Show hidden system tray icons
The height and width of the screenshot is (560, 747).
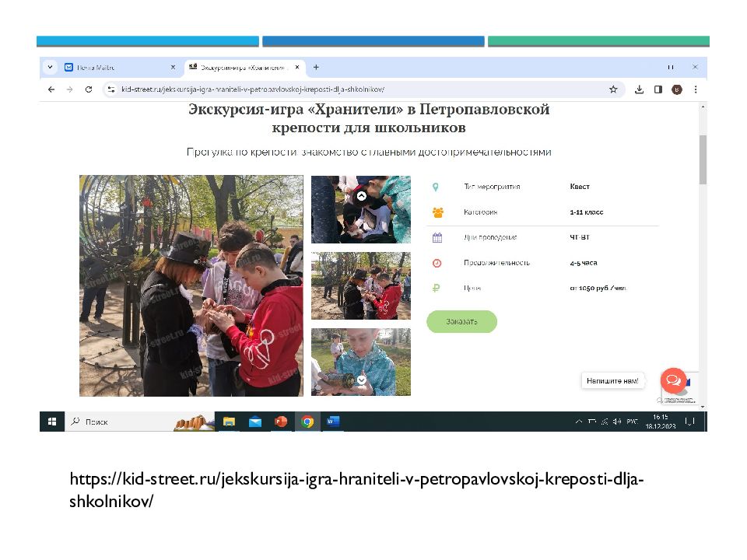[578, 422]
